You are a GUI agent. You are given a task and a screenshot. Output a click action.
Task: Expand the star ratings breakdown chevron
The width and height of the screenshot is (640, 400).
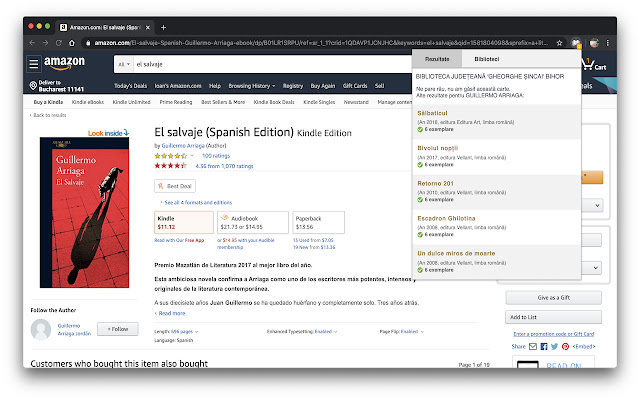pos(192,156)
